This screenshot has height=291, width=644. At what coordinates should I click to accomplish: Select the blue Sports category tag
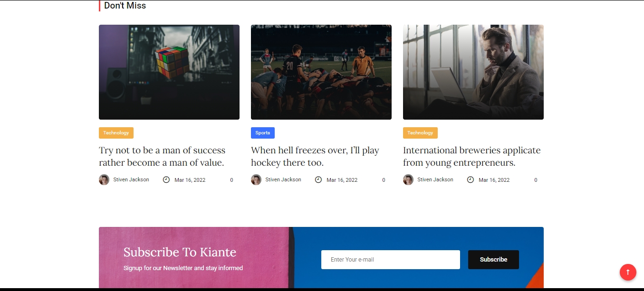[262, 133]
